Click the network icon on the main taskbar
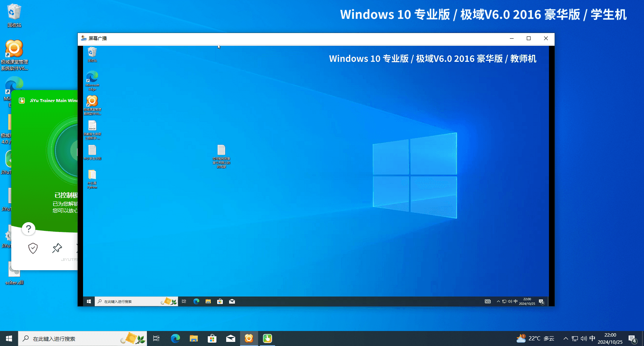Screen dimensions: 644x346 pos(575,338)
